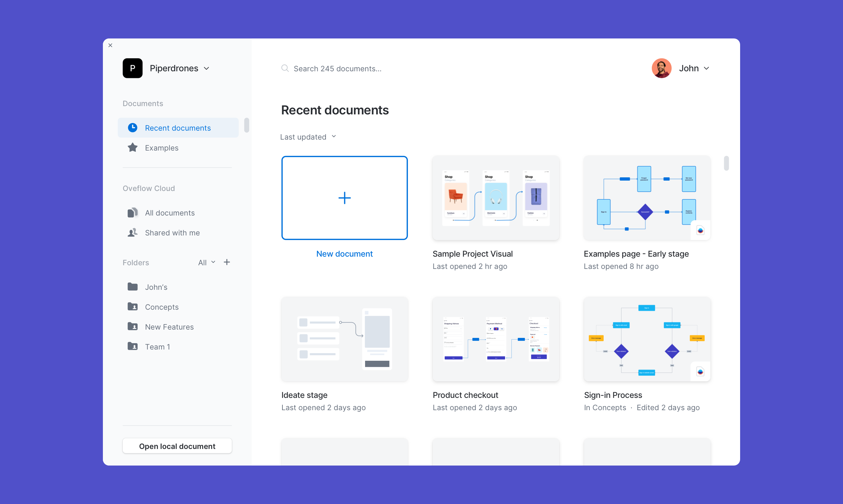Click the Sketch badge on Sign-in Process thumbnail
This screenshot has width=843, height=504.
[700, 372]
